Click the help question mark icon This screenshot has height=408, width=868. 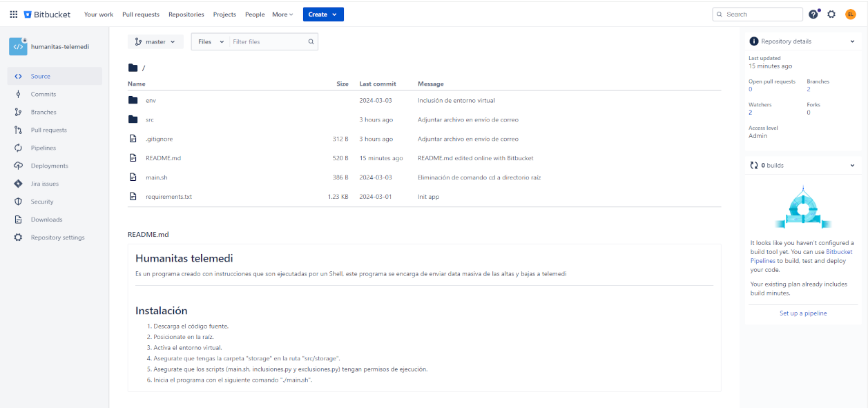[x=813, y=14]
